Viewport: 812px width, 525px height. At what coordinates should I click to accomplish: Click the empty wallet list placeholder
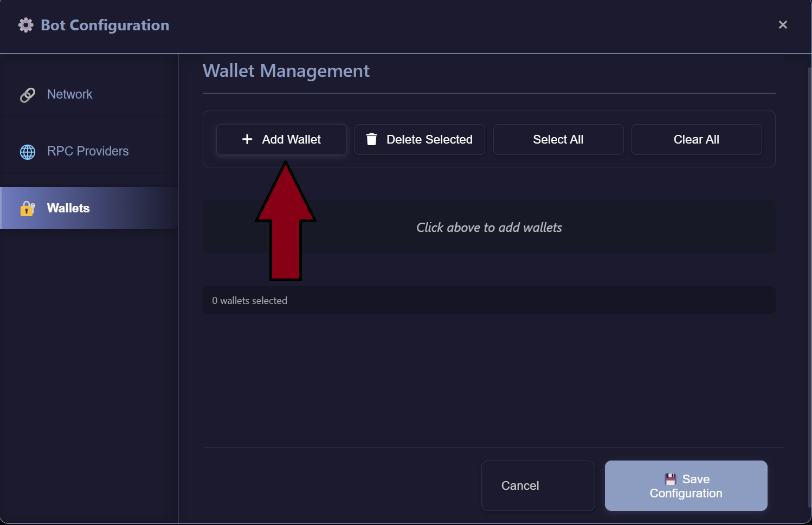(488, 227)
